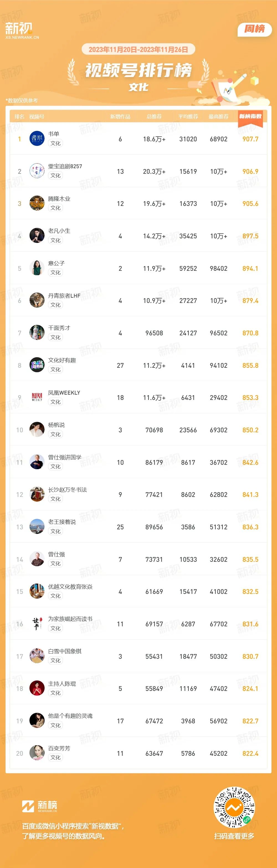Click the 扫码查看更多 caption
This screenshot has height=868, width=277.
(234, 836)
